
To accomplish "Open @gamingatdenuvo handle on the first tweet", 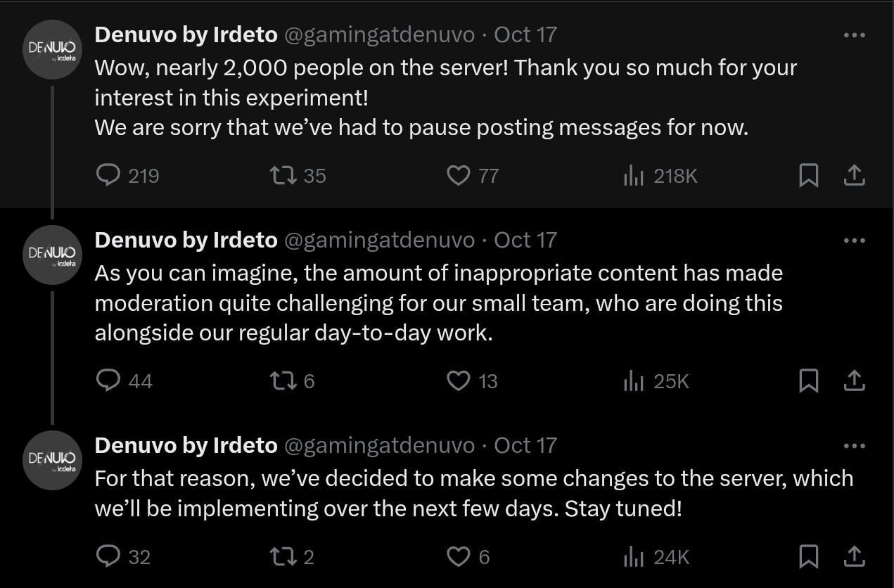I will (x=379, y=34).
